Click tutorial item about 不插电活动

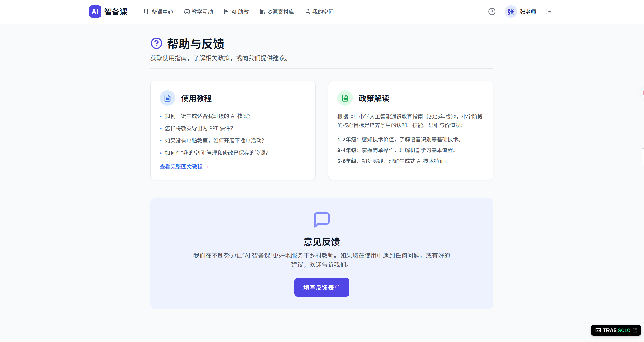214,141
